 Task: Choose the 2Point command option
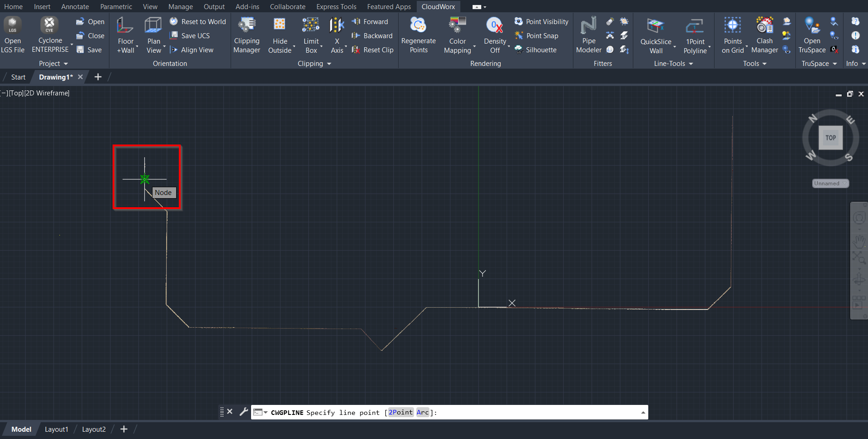(400, 413)
